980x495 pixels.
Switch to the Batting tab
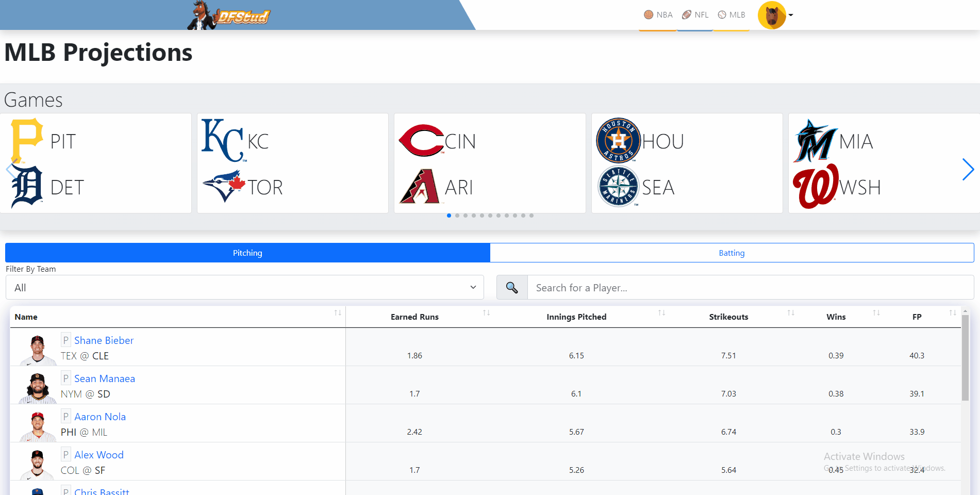[x=732, y=253]
